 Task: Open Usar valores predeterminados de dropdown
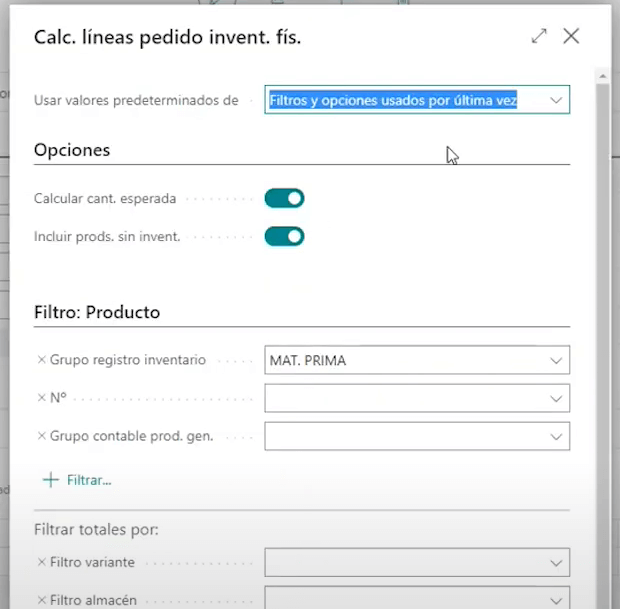coord(556,100)
